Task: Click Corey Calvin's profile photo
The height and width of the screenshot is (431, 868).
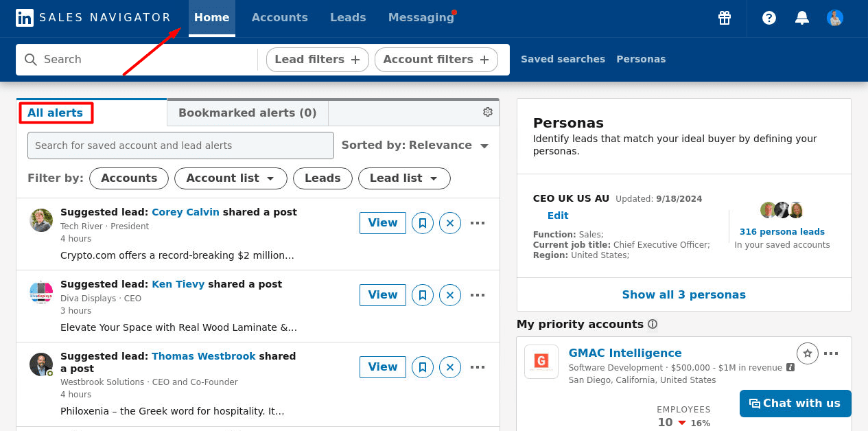Action: tap(41, 220)
